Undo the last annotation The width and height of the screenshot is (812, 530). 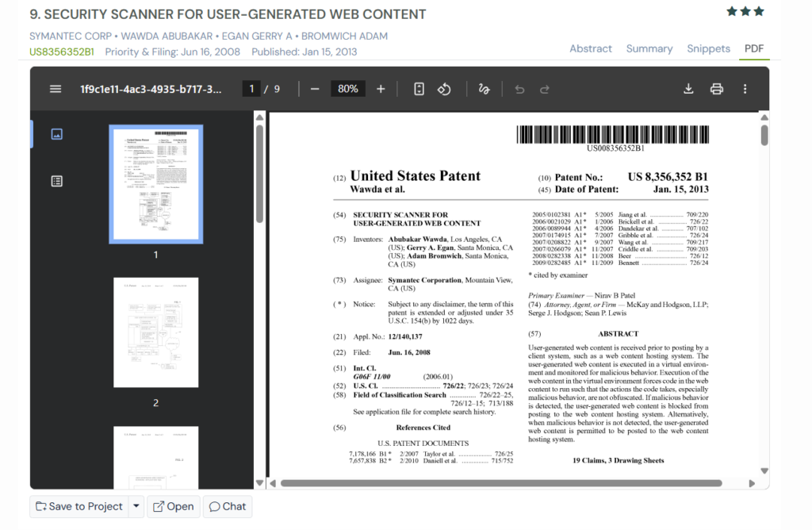coord(519,89)
